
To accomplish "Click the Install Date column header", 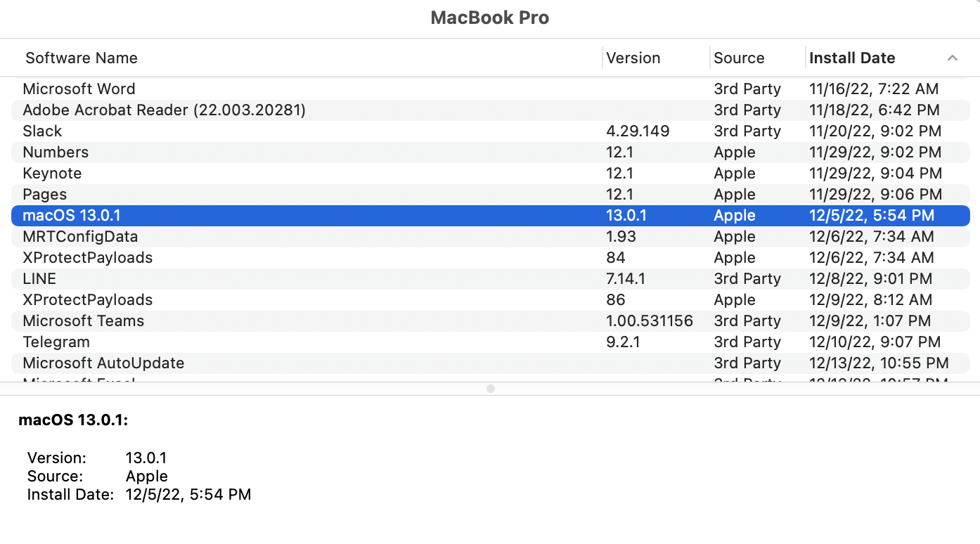I will 852,58.
